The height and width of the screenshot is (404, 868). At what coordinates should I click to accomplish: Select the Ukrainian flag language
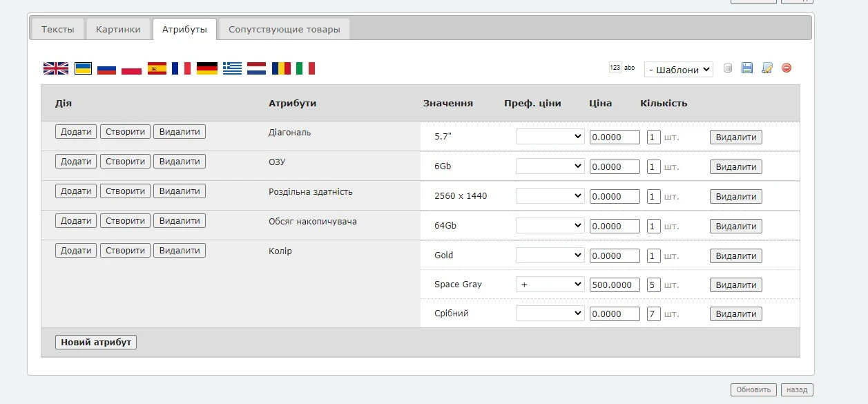coord(83,68)
